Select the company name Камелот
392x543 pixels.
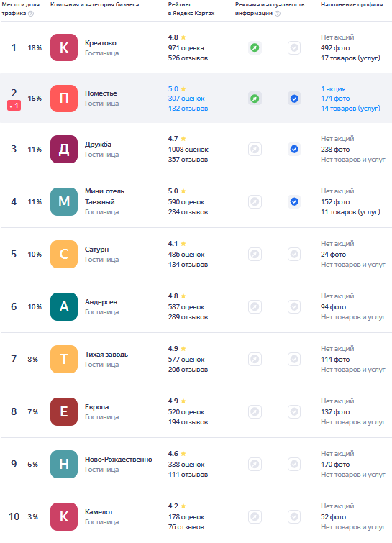99,512
